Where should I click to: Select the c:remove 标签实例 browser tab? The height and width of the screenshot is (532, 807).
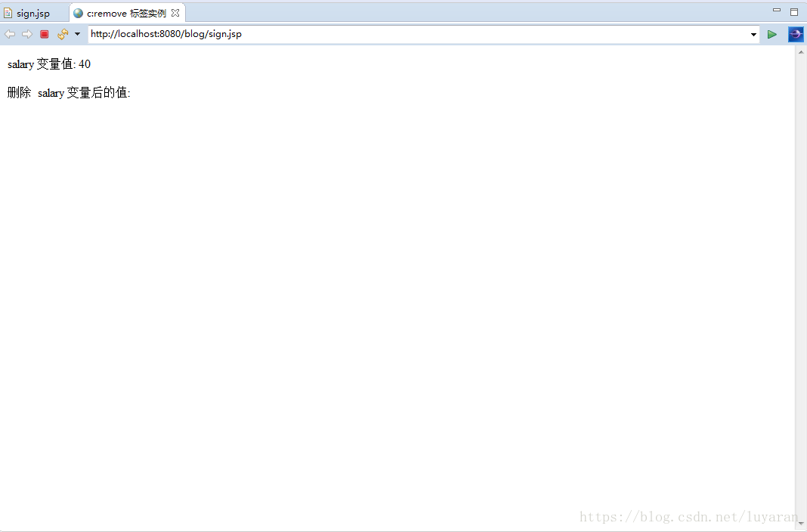(x=127, y=14)
